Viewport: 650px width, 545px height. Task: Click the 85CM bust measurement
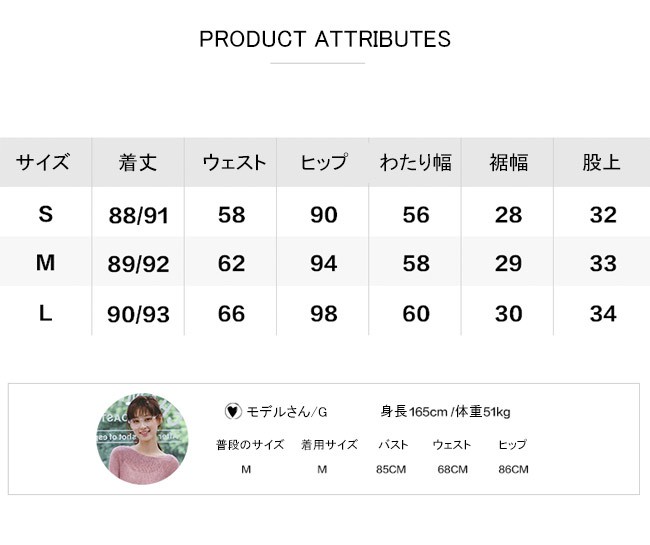[x=393, y=470]
